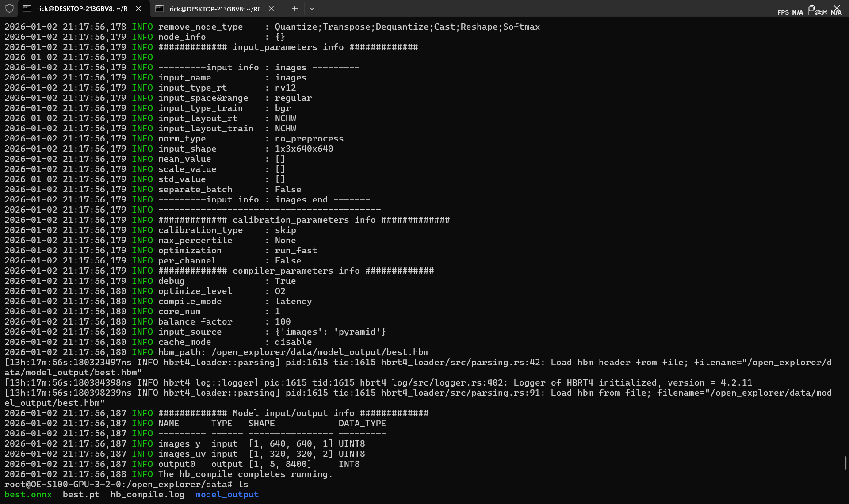Click the best.onnx filename in ls output
Viewport: 849px width, 504px height.
28,495
